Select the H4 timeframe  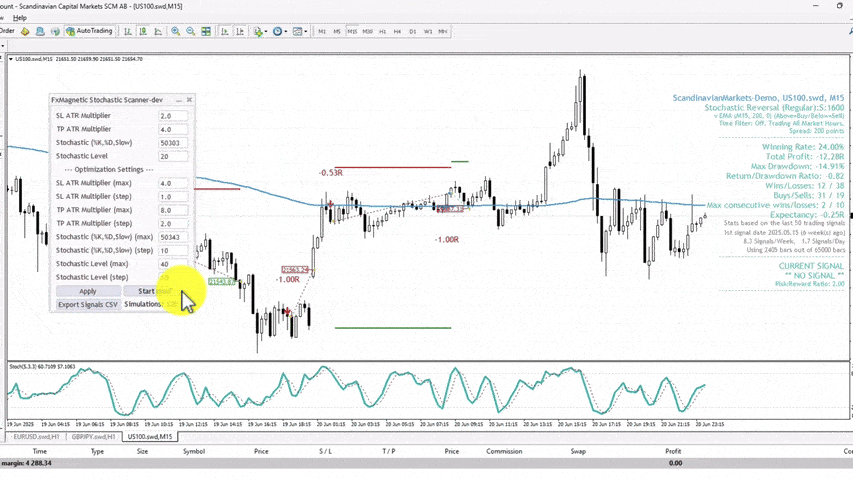point(397,32)
